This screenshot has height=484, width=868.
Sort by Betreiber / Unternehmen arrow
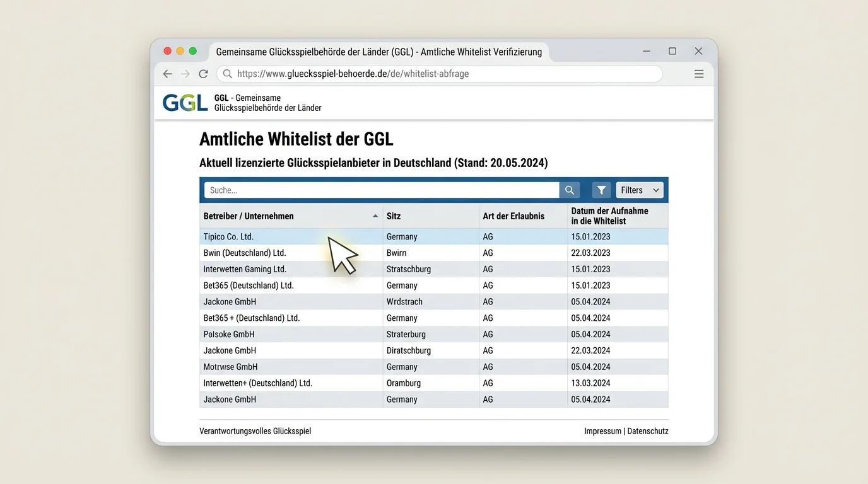(375, 216)
